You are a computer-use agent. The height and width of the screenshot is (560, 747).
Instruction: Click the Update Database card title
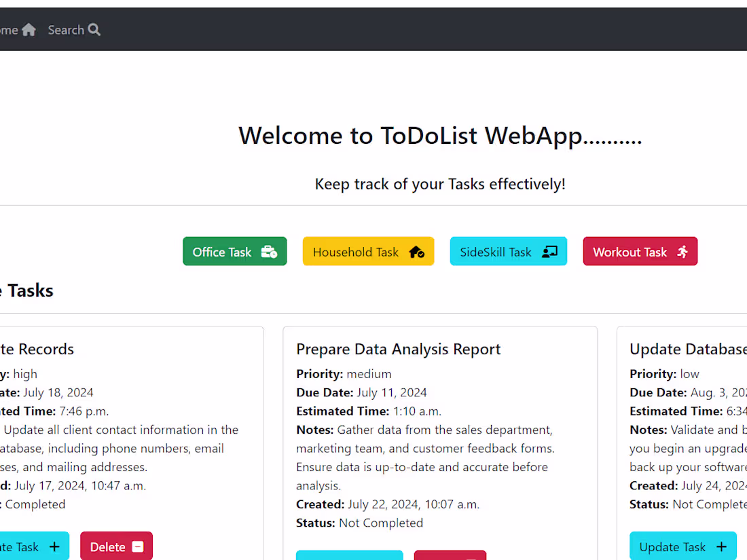point(686,349)
